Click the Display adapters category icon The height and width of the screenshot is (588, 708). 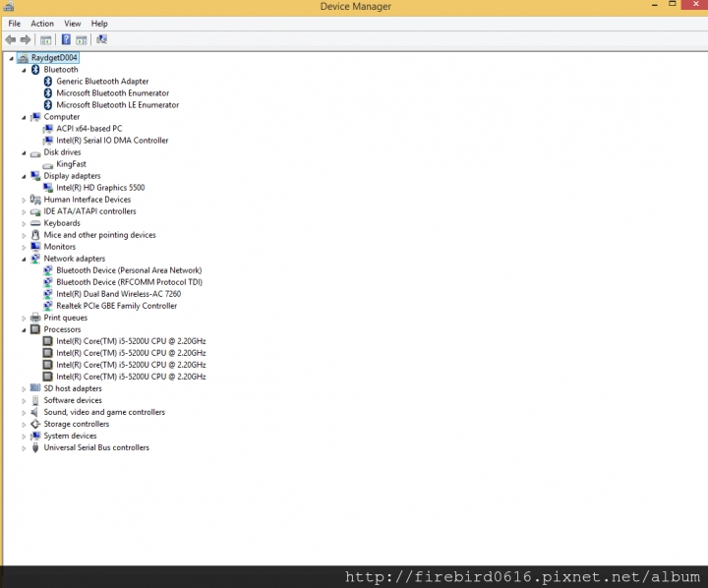[35, 176]
